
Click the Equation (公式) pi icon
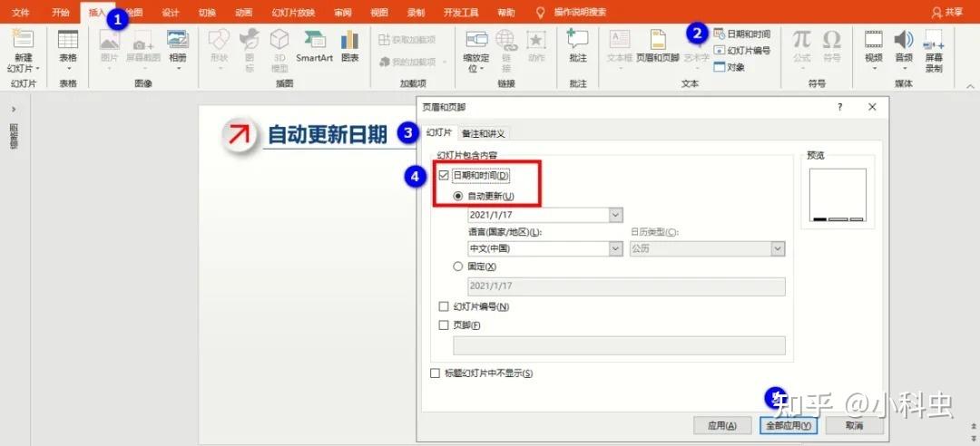802,39
